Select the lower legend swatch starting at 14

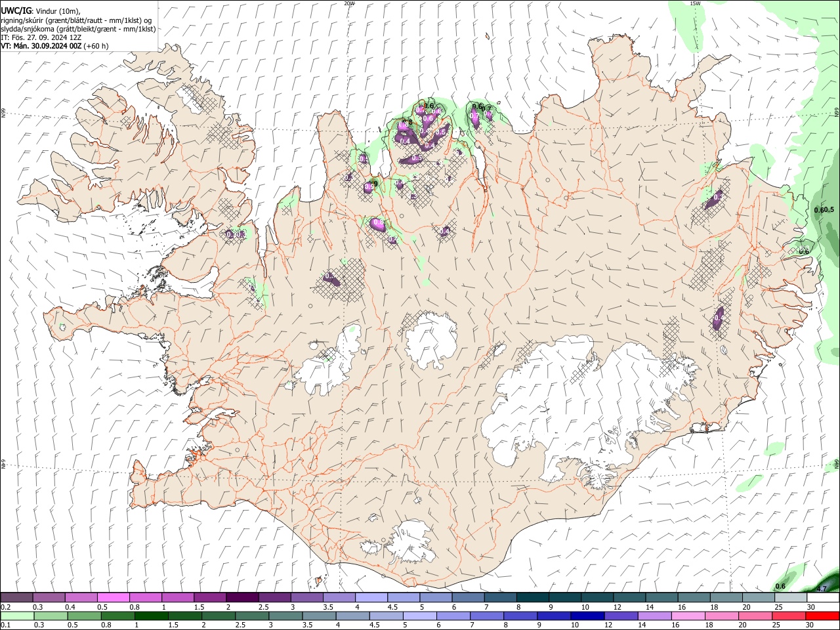pyautogui.click(x=654, y=616)
